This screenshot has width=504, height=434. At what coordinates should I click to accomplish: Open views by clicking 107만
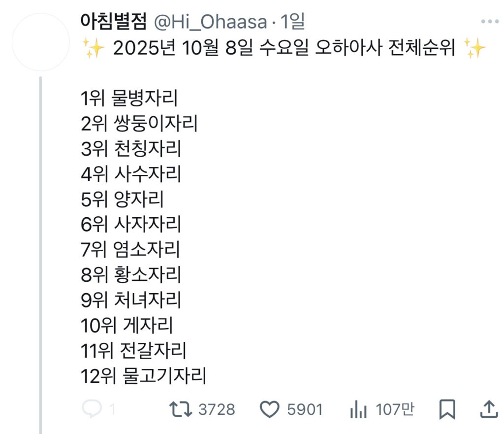click(x=395, y=408)
